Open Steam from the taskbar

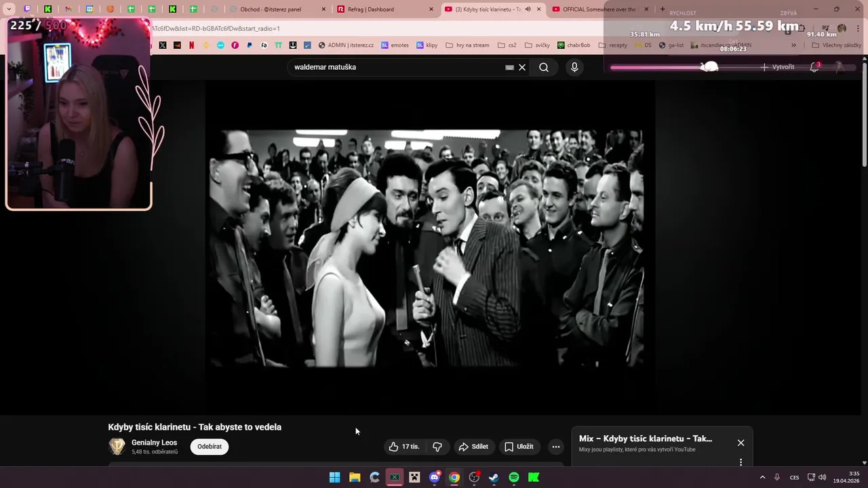tap(494, 477)
